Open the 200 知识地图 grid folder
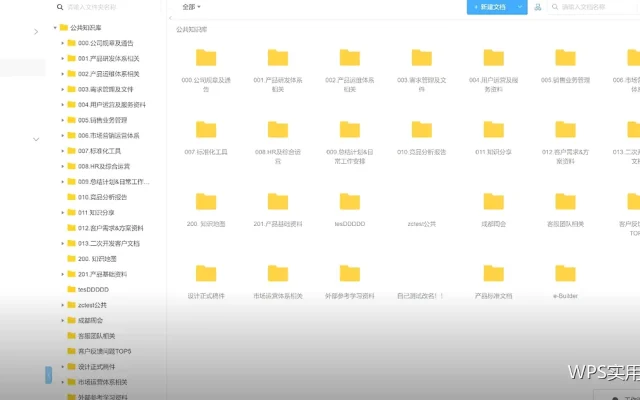640x400 pixels. (206, 202)
